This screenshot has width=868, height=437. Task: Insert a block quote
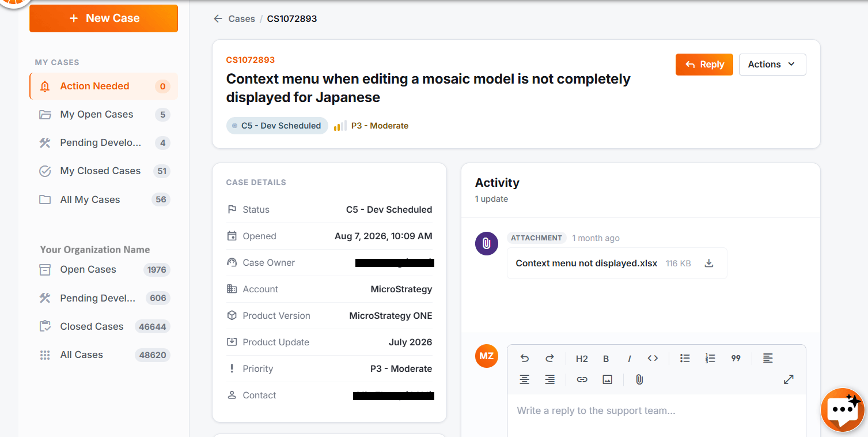[736, 359]
